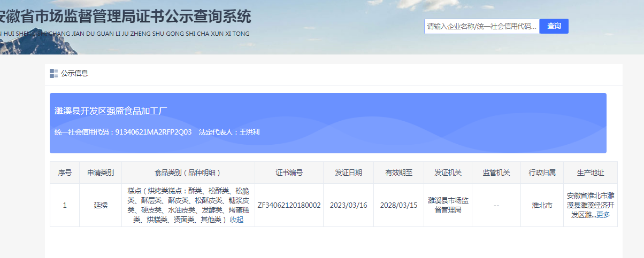Click the 公示信息 grid icon
The width and height of the screenshot is (644, 258).
[x=53, y=73]
